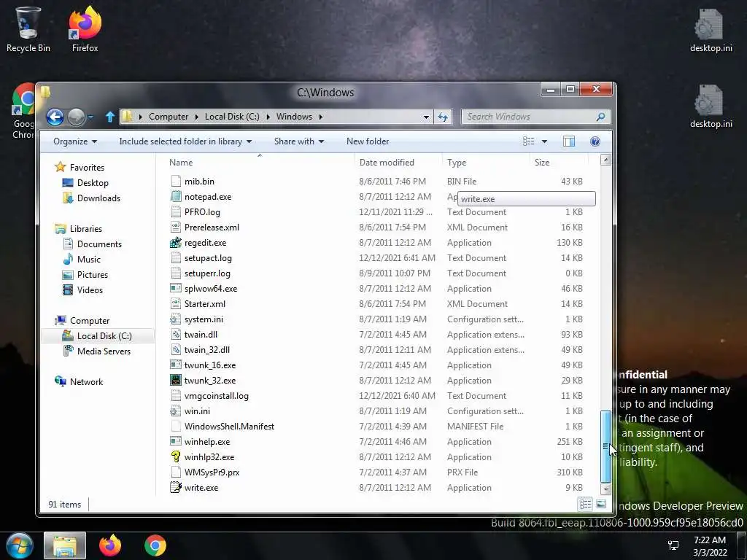747x560 pixels.
Task: Select the write.exe file icon
Action: (176, 488)
